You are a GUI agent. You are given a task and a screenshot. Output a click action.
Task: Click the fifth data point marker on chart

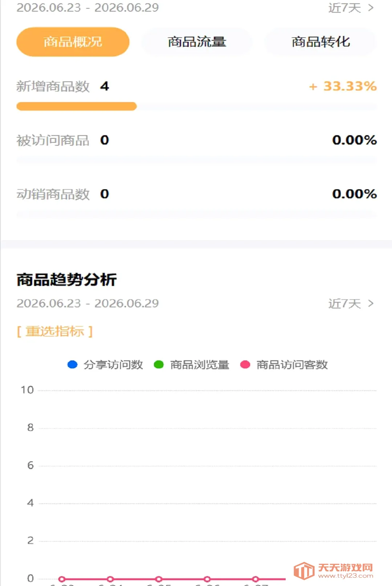pyautogui.click(x=256, y=579)
